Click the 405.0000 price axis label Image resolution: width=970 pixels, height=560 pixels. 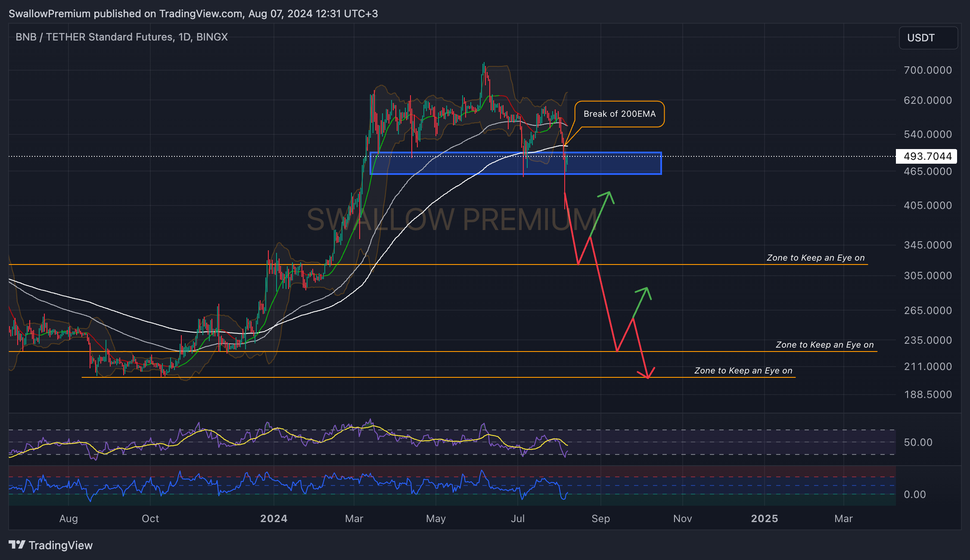click(x=928, y=205)
